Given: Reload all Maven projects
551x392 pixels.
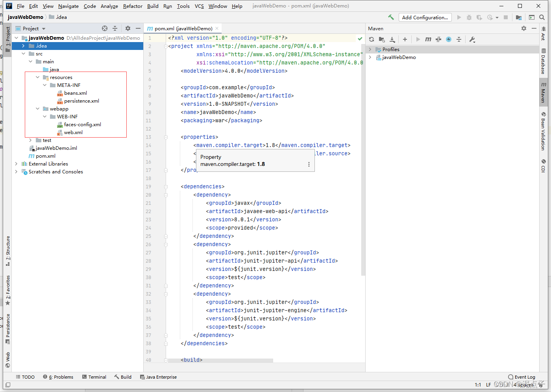Looking at the screenshot, I should coord(372,39).
